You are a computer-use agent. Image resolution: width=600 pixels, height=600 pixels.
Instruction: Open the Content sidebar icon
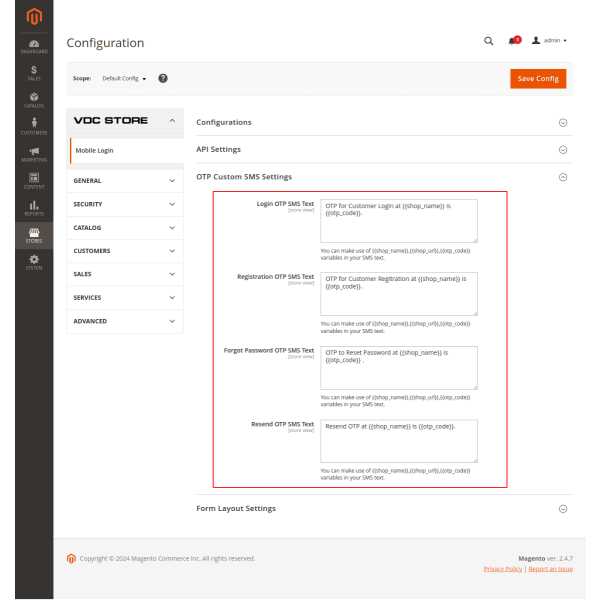tap(34, 181)
